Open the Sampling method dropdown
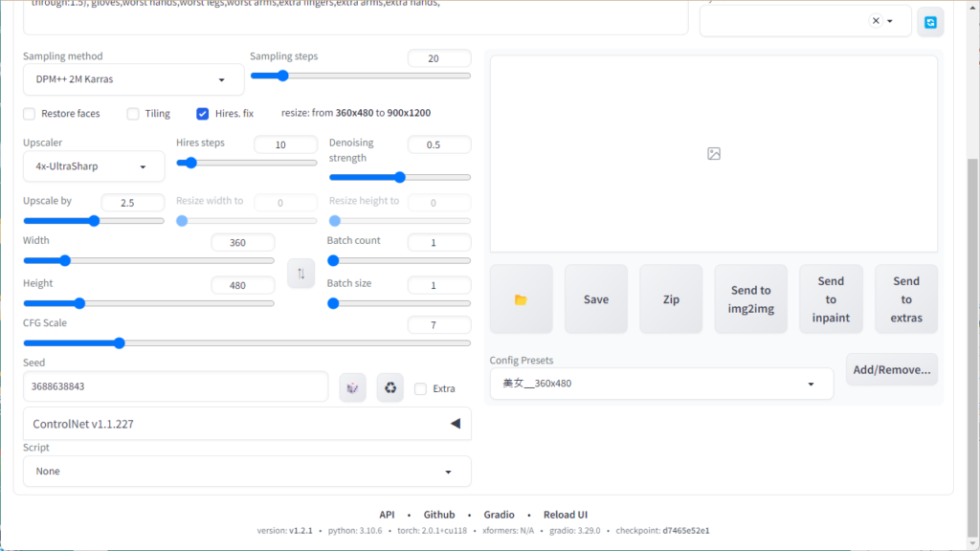The image size is (980, 551). (133, 79)
